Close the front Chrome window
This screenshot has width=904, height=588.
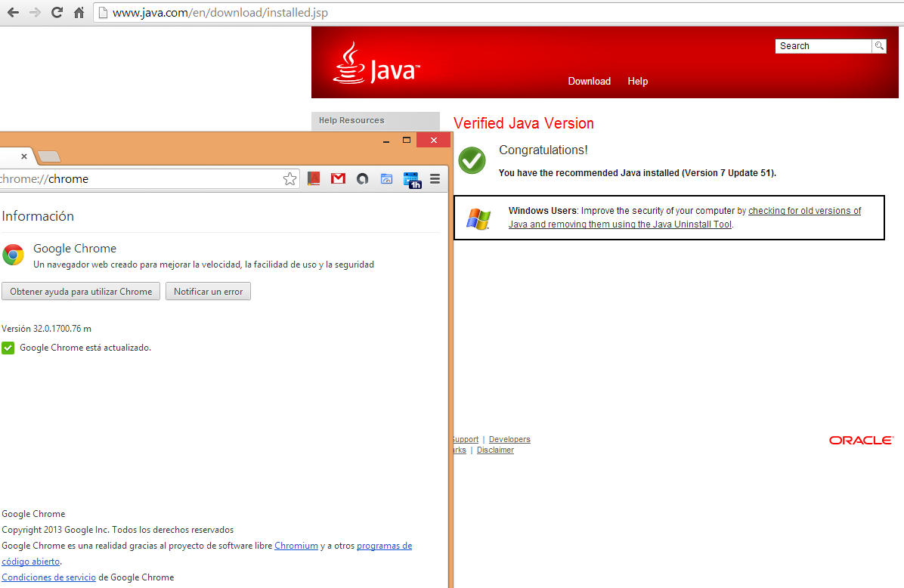click(x=434, y=140)
